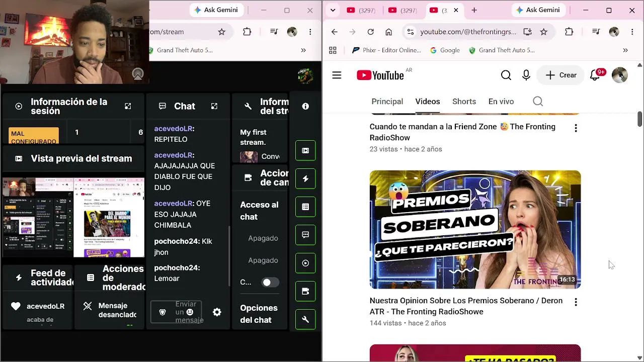Click the YouTube page vertical scrollbar thumb
Image resolution: width=644 pixels, height=362 pixels.
640,119
